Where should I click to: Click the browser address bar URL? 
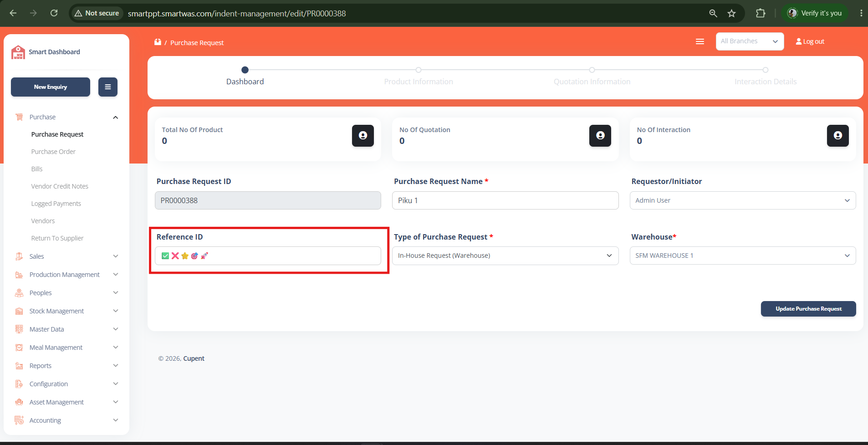point(237,14)
